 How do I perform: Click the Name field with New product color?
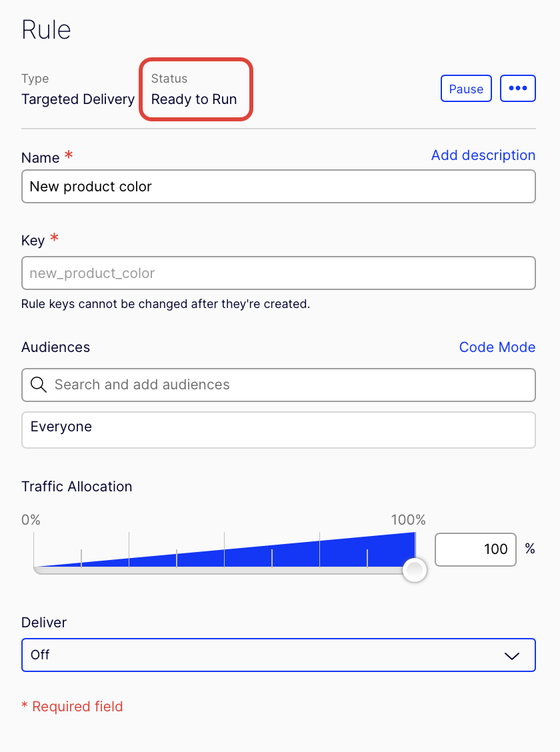pyautogui.click(x=278, y=187)
